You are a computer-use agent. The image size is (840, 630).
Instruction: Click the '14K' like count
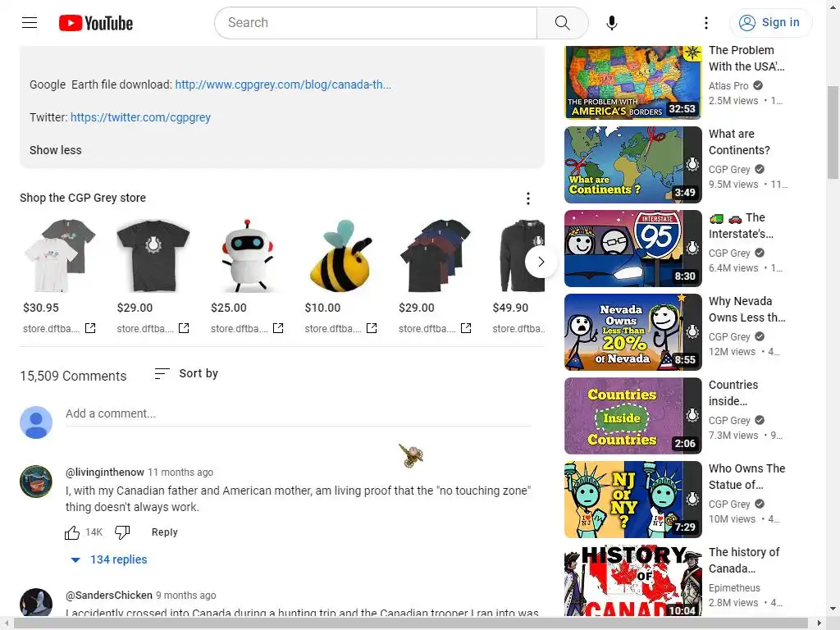pyautogui.click(x=94, y=532)
